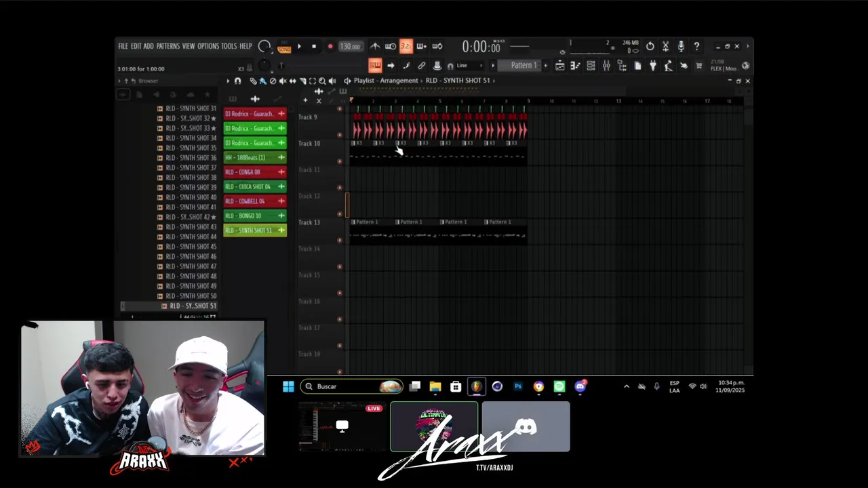This screenshot has width=868, height=488.
Task: Click the add pattern plus icon
Action: [x=545, y=66]
